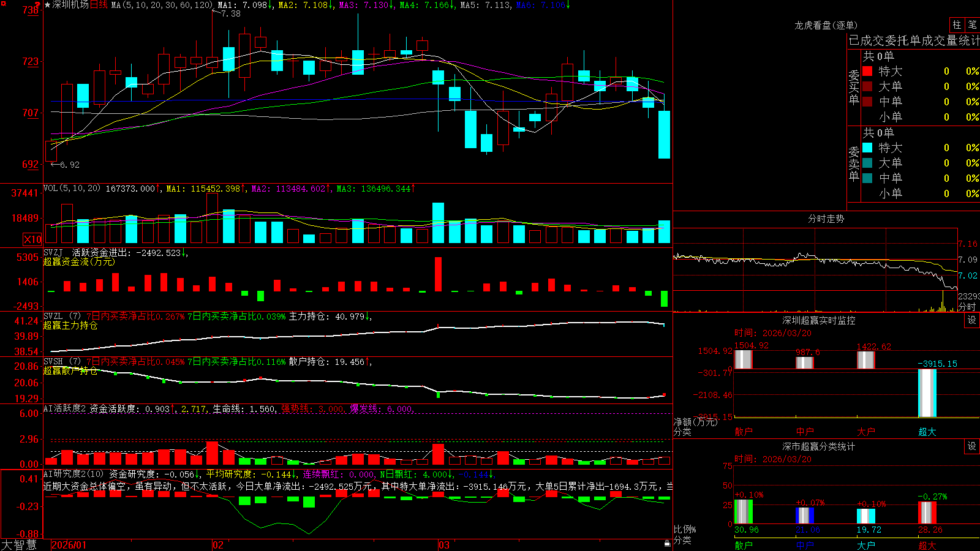This screenshot has height=551, width=980.
Task: Click the 时间: 2026/03/20 label in 深圳超赢实时监控
Action: coord(772,333)
